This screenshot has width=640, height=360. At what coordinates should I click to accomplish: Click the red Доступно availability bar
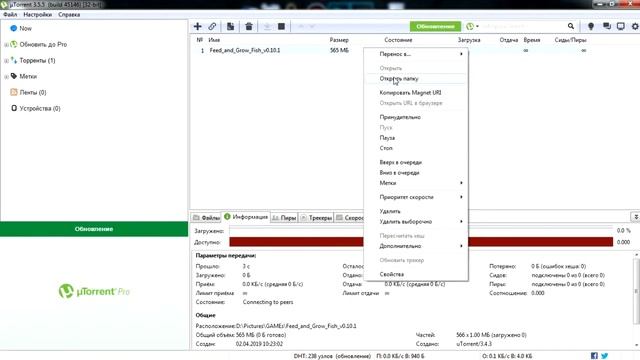(x=296, y=242)
